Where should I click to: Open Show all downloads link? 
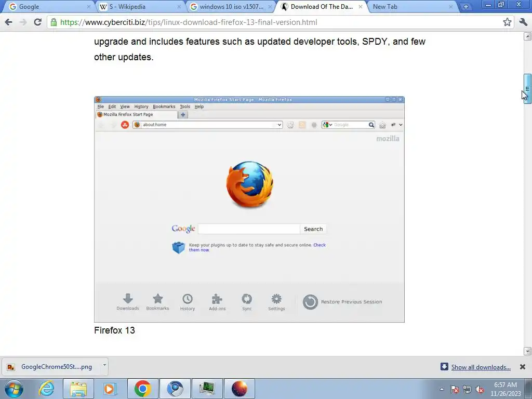[481, 367]
